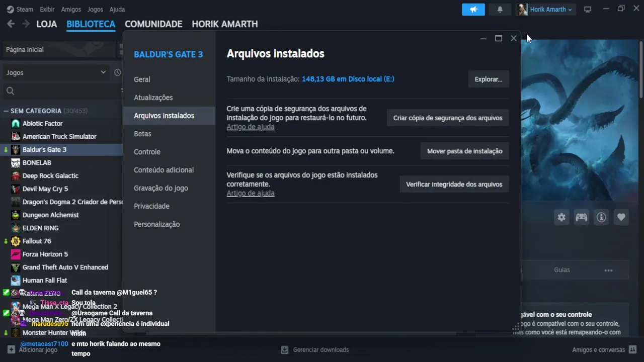Click Verificar integridade dos arquivos button

(x=454, y=184)
